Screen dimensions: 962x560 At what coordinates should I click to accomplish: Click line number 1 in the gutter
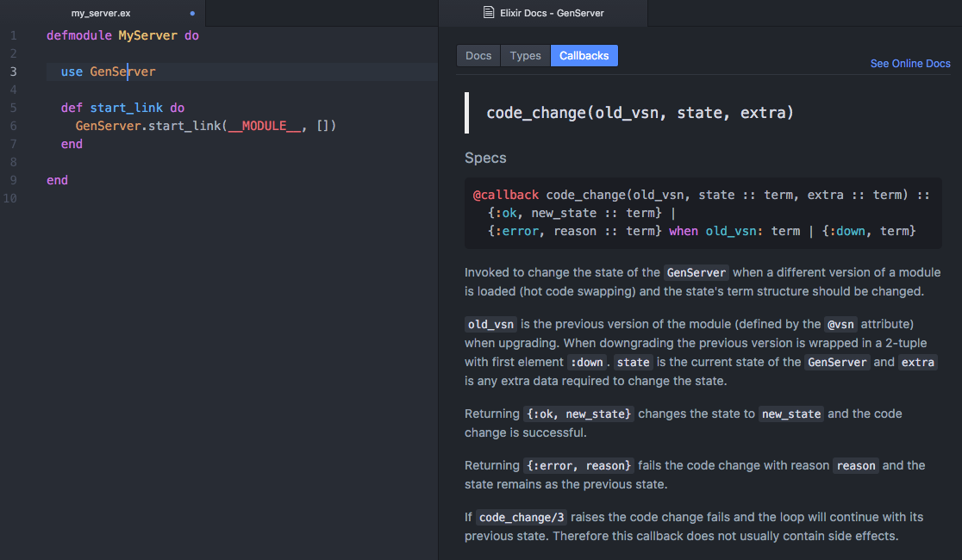tap(13, 36)
